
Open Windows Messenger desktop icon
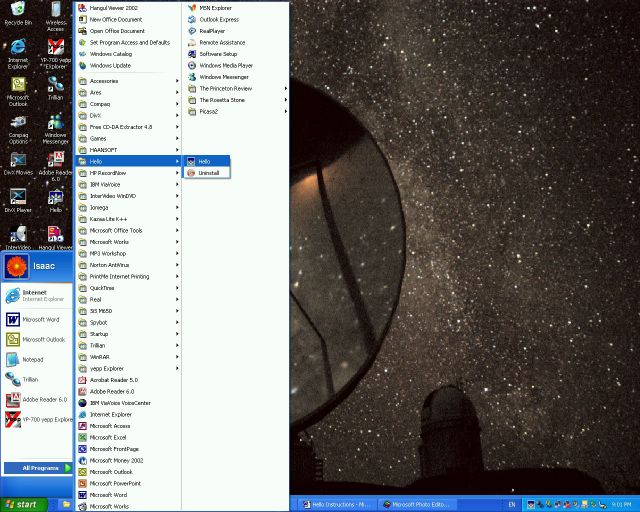56,129
